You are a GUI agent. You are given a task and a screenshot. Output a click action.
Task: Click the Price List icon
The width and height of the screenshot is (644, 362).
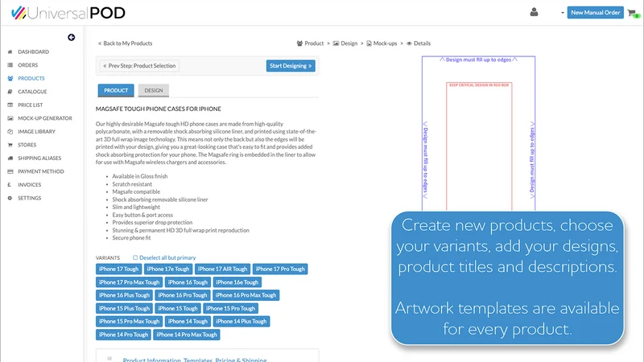pos(10,105)
